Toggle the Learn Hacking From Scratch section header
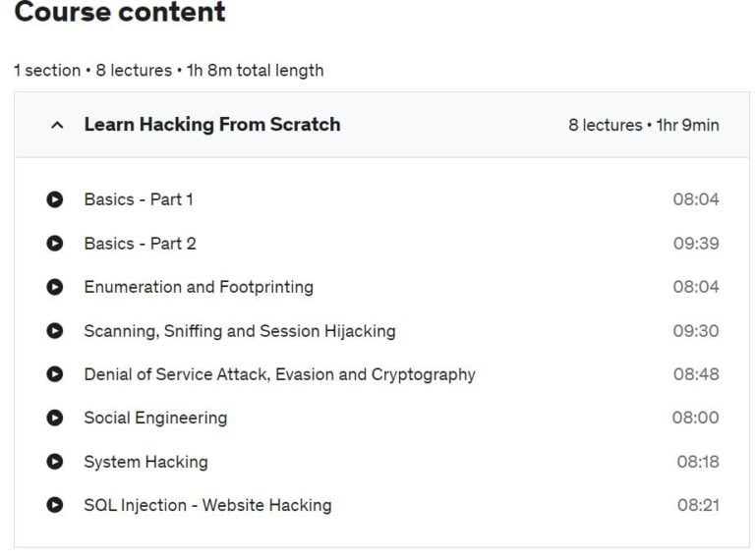Screen dimensions: 755x560 click(212, 125)
